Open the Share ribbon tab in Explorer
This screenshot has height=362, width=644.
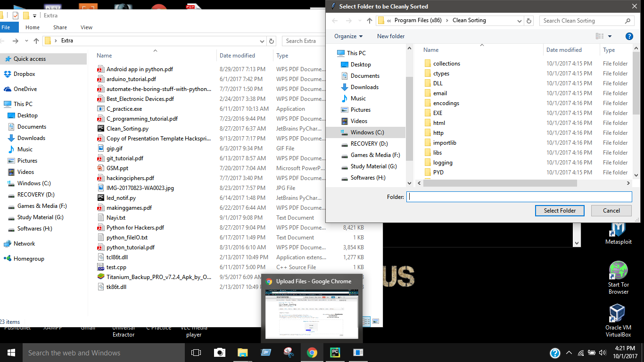60,27
